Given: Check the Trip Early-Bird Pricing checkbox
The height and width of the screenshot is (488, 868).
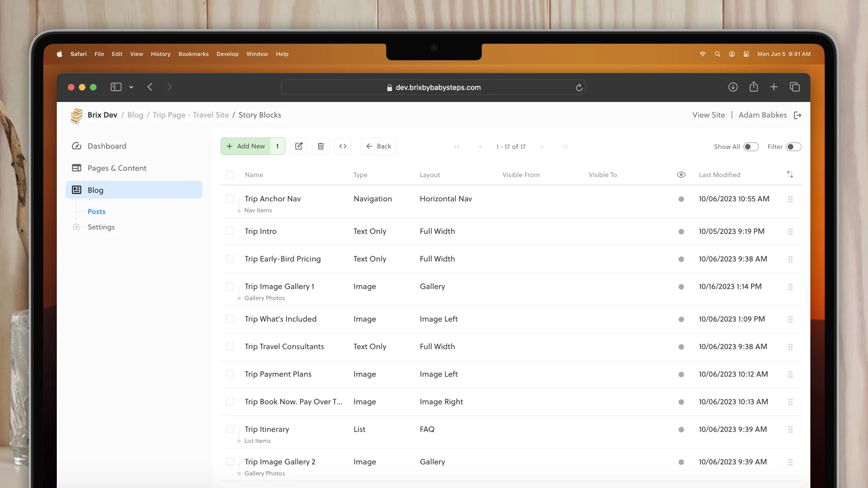Looking at the screenshot, I should (x=230, y=259).
